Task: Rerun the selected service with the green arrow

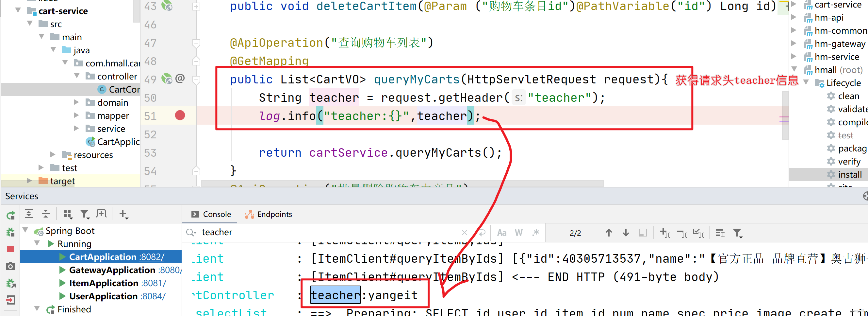Action: pos(10,215)
